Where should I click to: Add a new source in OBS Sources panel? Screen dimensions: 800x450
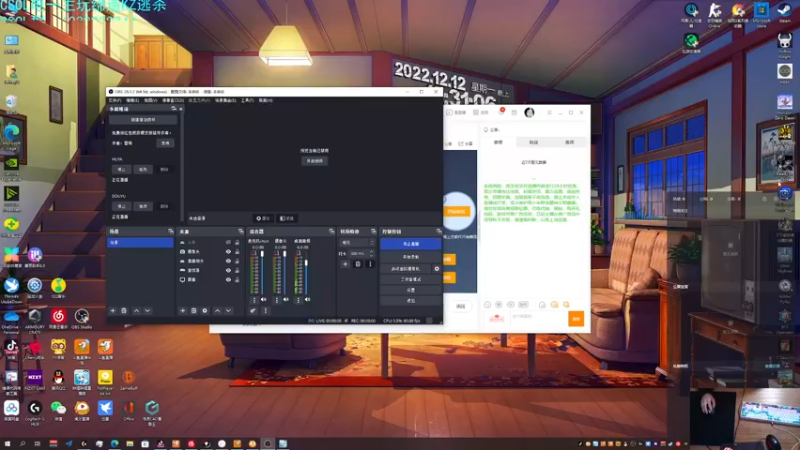(x=182, y=310)
